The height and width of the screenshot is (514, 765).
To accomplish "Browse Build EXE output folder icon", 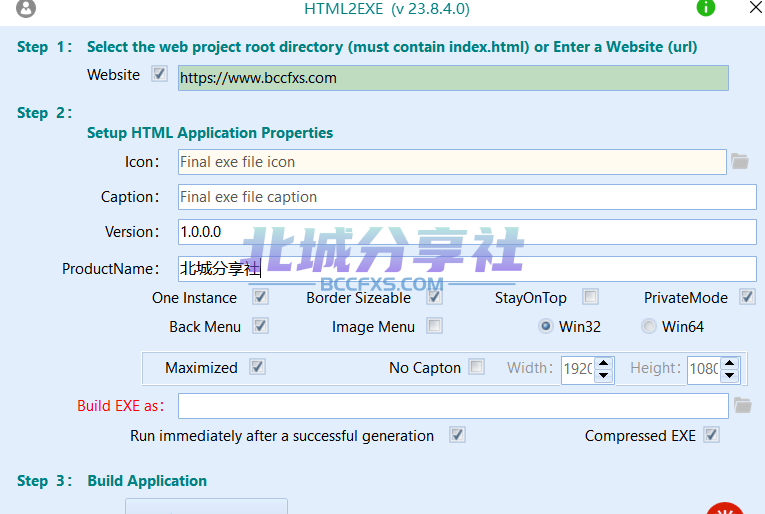I will click(743, 405).
